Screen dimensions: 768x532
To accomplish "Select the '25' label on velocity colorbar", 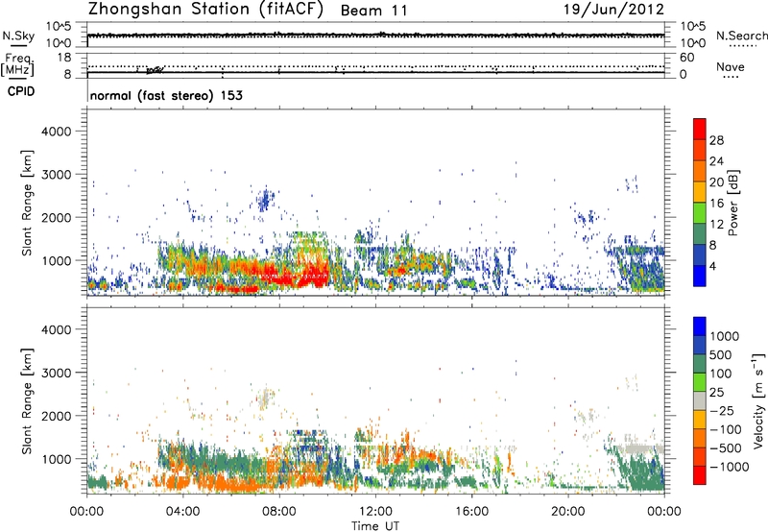I will 717,392.
